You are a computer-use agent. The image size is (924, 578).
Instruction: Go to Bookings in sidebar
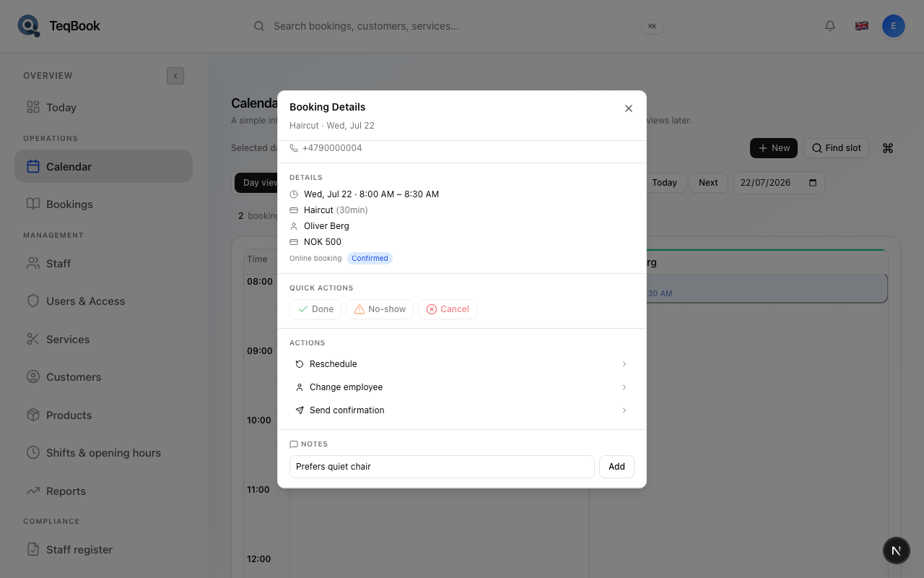click(x=103, y=204)
